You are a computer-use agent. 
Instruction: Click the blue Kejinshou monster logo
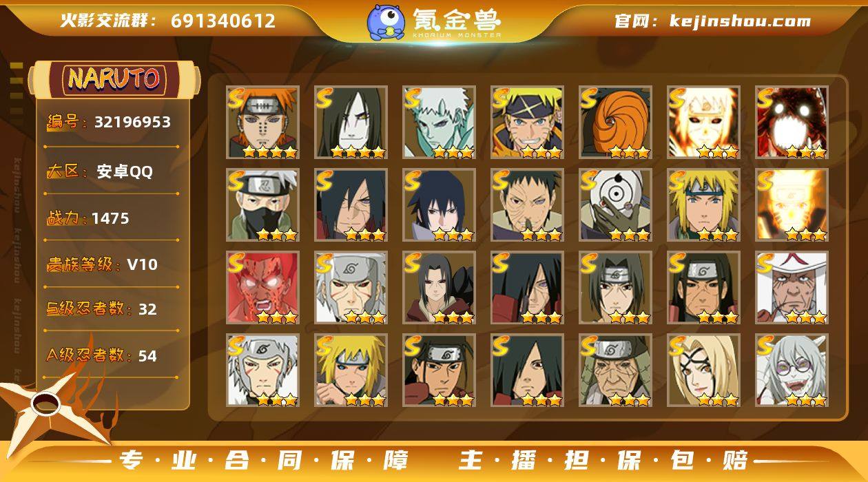click(386, 21)
